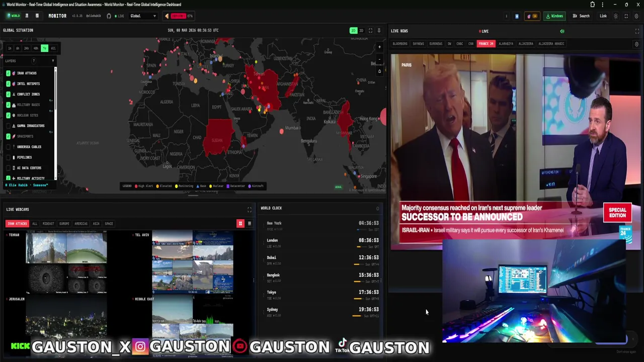Screen dimensions: 644x362
Task: Open the Tel Aviv webcam thumbnail
Action: tap(192, 262)
